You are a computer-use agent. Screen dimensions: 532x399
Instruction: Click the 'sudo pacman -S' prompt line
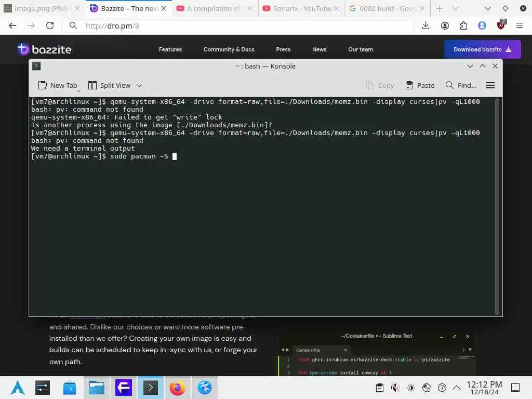tap(104, 156)
